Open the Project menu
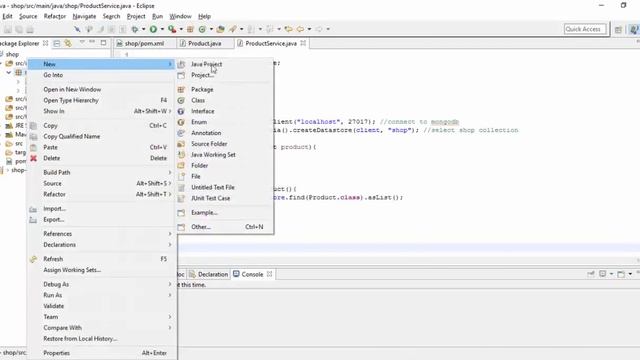The width and height of the screenshot is (640, 360). (136, 16)
